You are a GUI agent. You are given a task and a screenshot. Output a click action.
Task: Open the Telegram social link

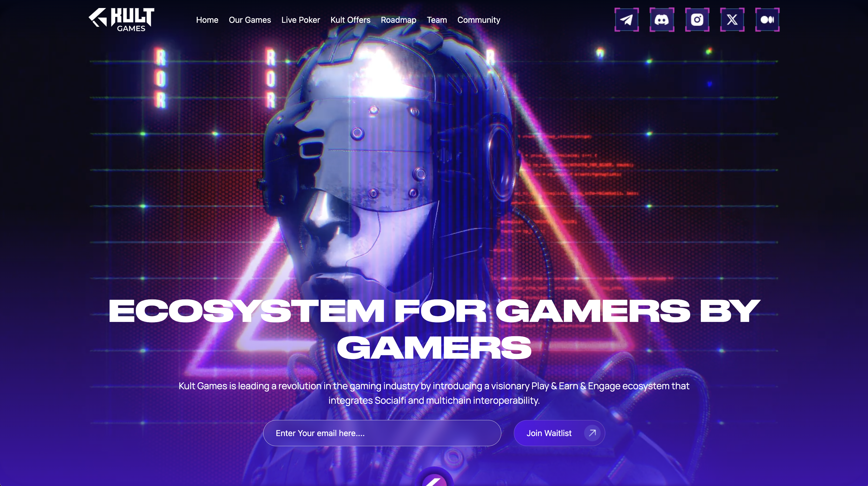(626, 20)
